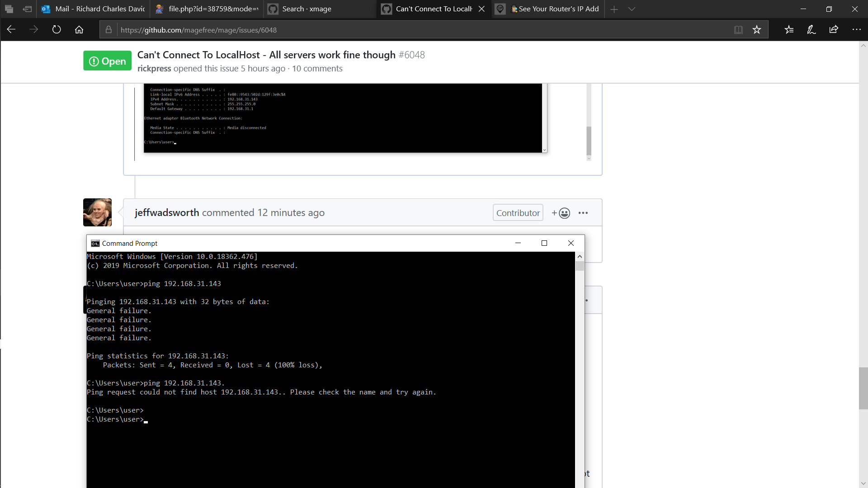Screen dimensions: 868x488
Task: Open rickpress's profile link
Action: click(x=154, y=68)
